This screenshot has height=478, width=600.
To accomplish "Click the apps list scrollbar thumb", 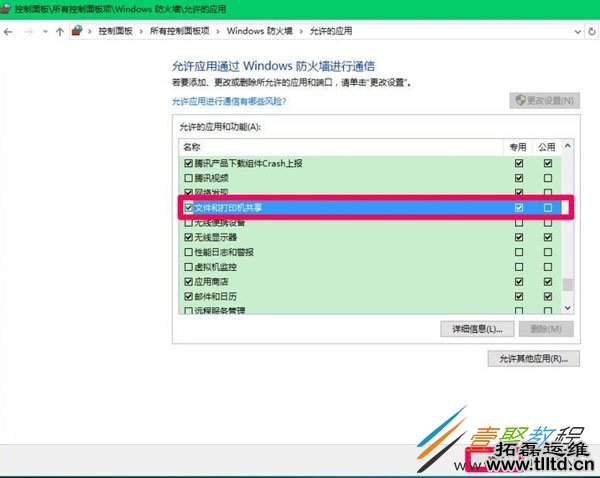I will tap(568, 285).
